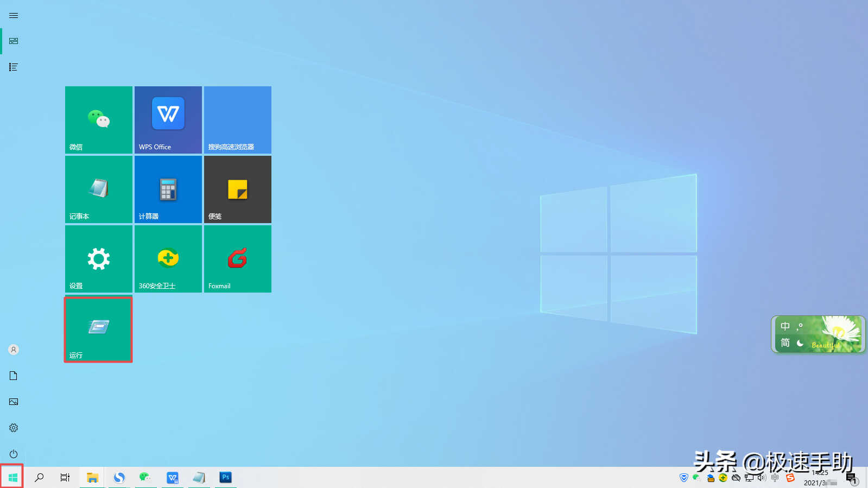Launch the 360安全卫士 tile

(168, 259)
